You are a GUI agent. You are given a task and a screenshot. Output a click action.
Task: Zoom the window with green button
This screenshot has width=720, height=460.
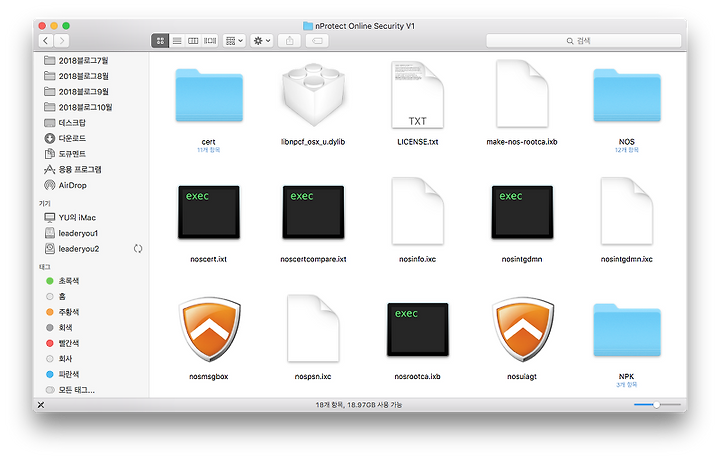tap(66, 26)
